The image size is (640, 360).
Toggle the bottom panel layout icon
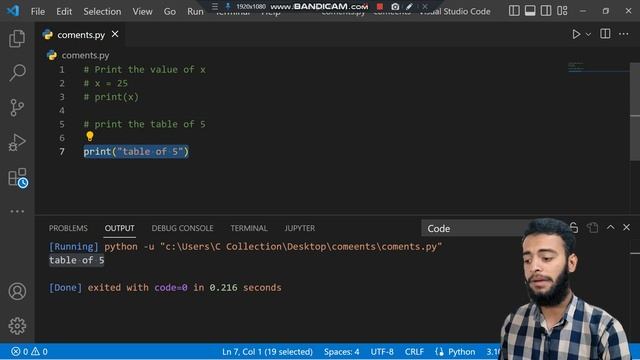(x=530, y=11)
